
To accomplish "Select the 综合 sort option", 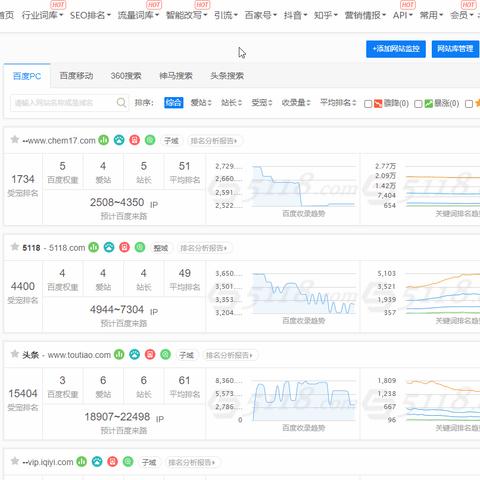I will [174, 103].
